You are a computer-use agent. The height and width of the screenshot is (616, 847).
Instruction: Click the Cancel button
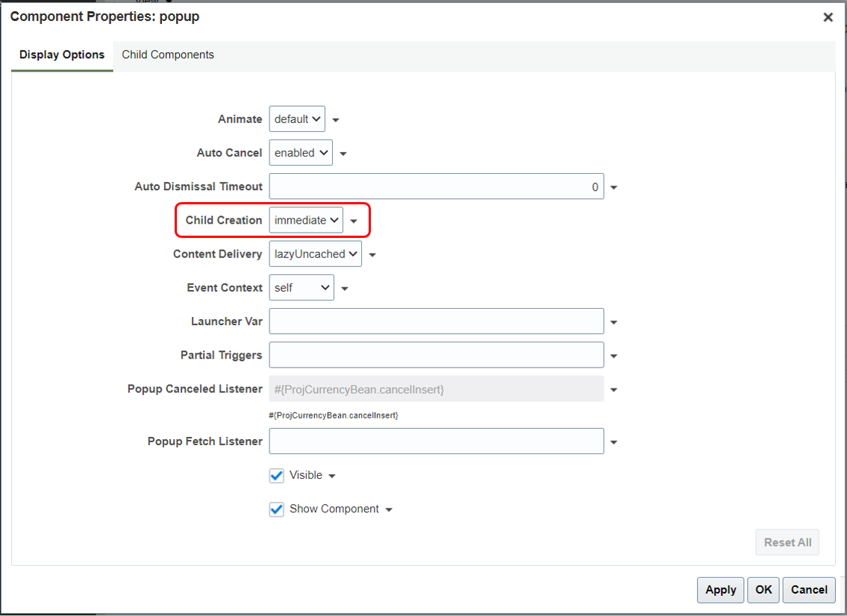[x=809, y=589]
